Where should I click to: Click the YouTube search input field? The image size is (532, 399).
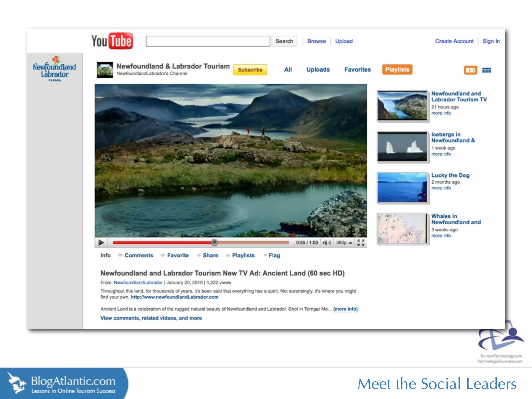click(208, 41)
